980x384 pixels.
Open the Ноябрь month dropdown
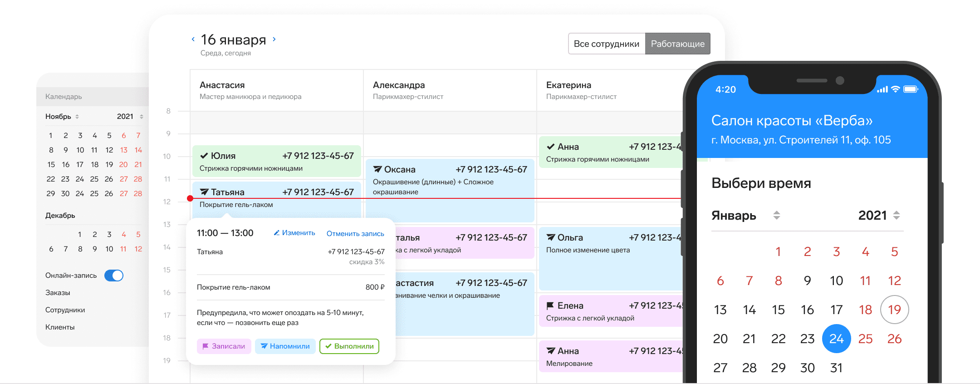pos(63,117)
